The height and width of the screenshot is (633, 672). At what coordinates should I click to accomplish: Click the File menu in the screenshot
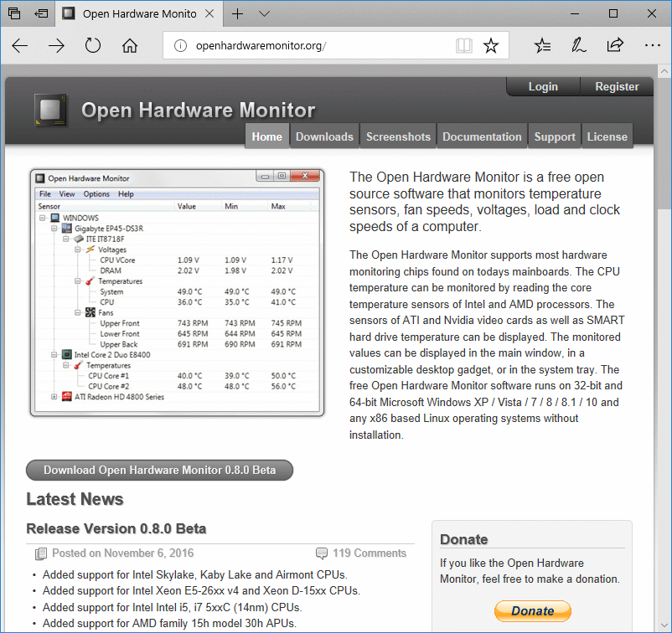45,194
